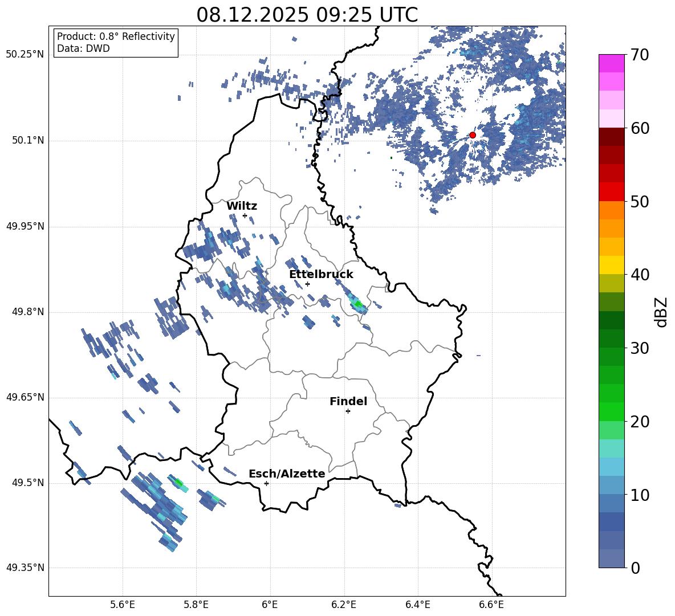675x616 pixels.
Task: Click the Wiltz city label
Action: [242, 206]
